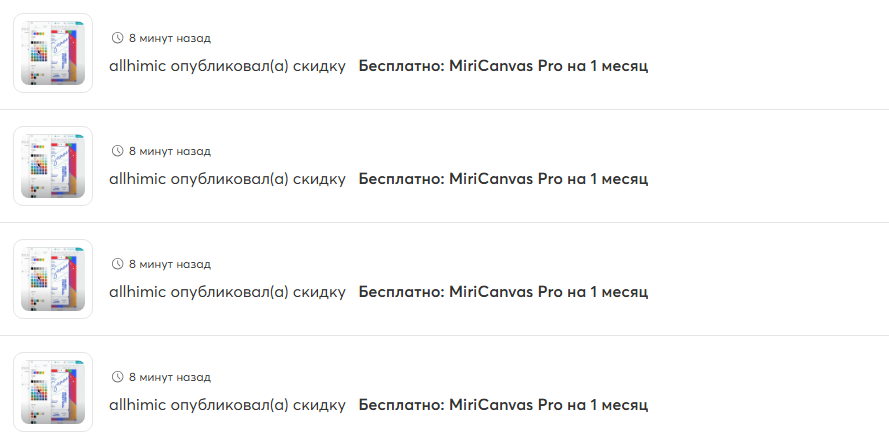
Task: Open the second 'Бесплатно: MiriCanvas Pro на 1 месяц' link
Action: (x=503, y=179)
